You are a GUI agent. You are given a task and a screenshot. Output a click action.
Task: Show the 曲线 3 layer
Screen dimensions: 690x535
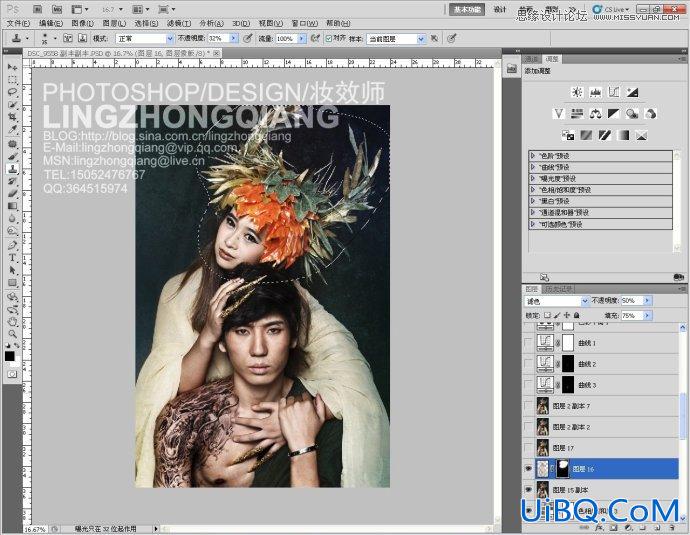click(x=529, y=385)
